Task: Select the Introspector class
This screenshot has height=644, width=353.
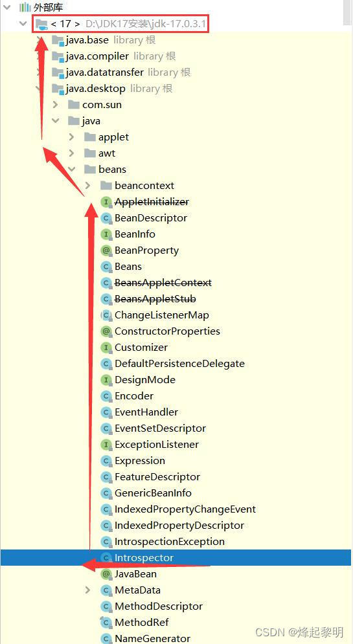Action: (x=176, y=558)
